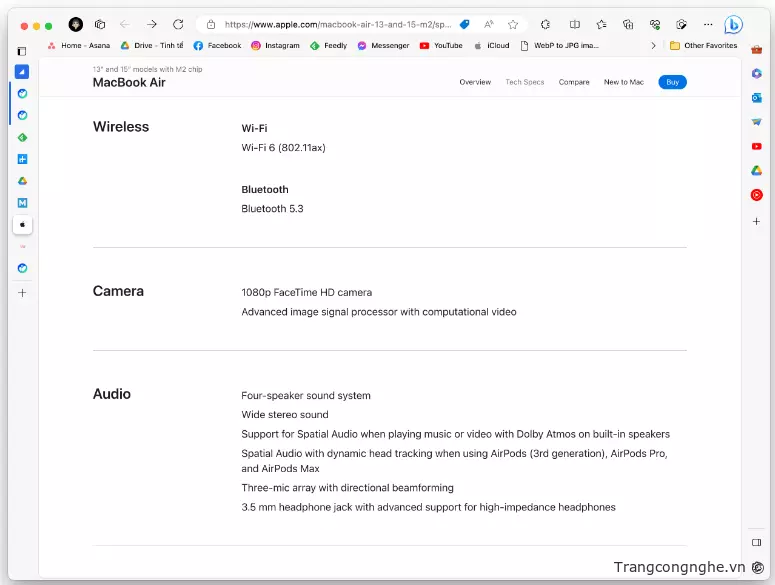The image size is (775, 585).
Task: Open the Tools briefcase icon in right sidebar
Action: 757,49
